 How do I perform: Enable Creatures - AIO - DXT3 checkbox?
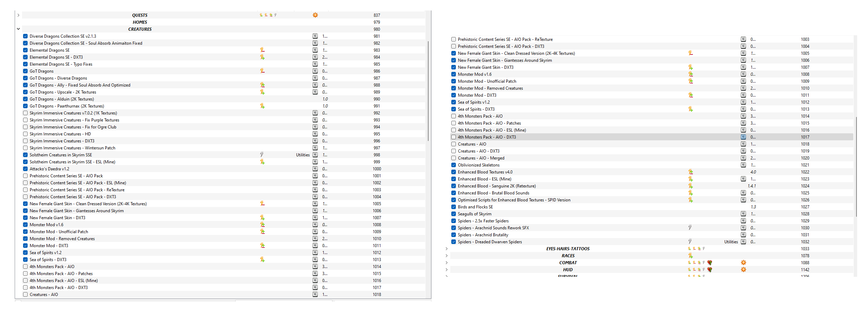[453, 151]
